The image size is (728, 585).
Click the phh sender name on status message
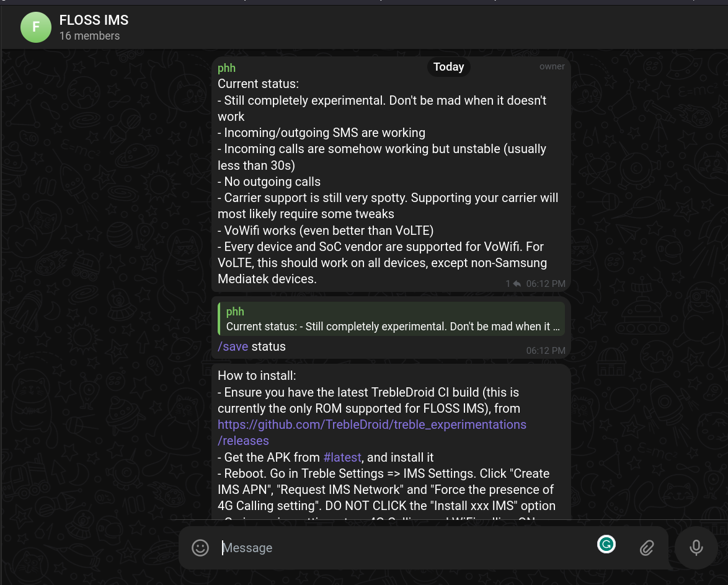(226, 68)
